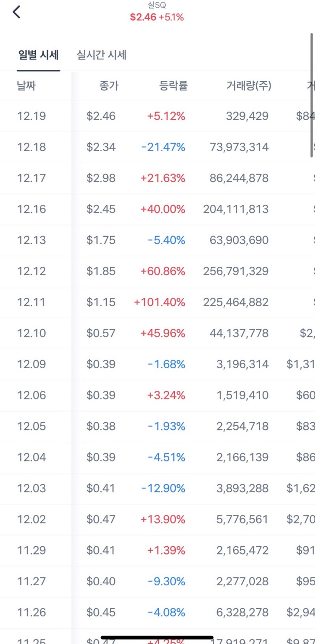Open the 실시간 시세 tab
The image size is (315, 644).
point(101,55)
